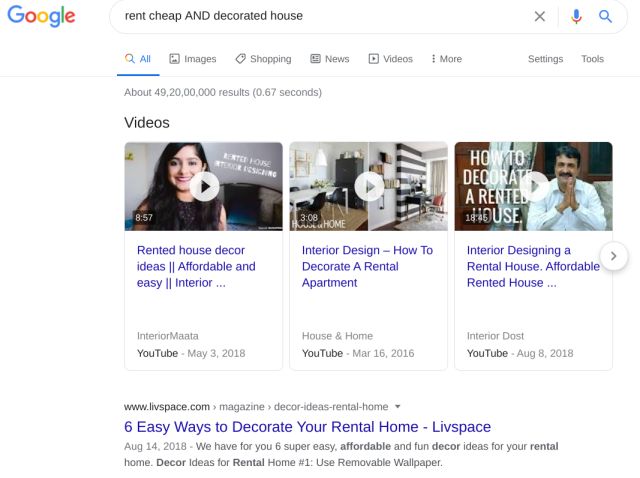Play the How to Decorate a Rented House video

tap(534, 187)
